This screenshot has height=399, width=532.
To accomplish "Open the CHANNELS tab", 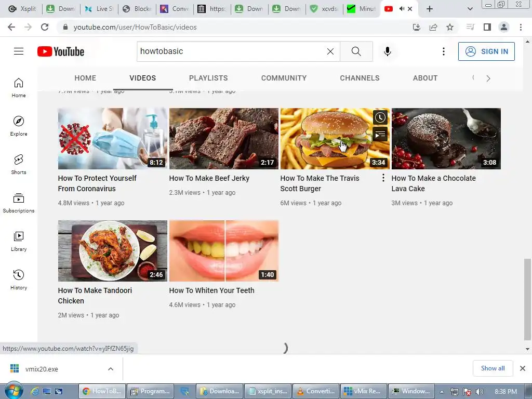I will coord(360,78).
